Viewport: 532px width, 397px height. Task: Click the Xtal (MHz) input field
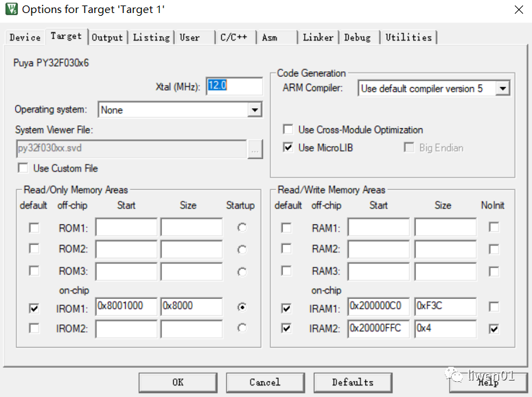click(x=233, y=86)
